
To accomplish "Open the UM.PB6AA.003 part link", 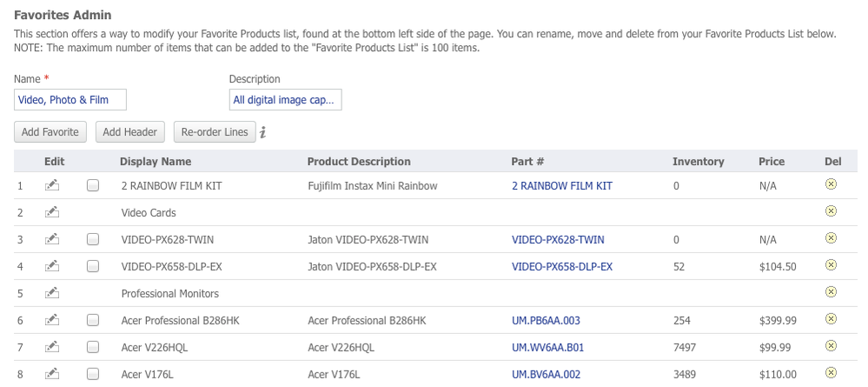I will pos(546,320).
